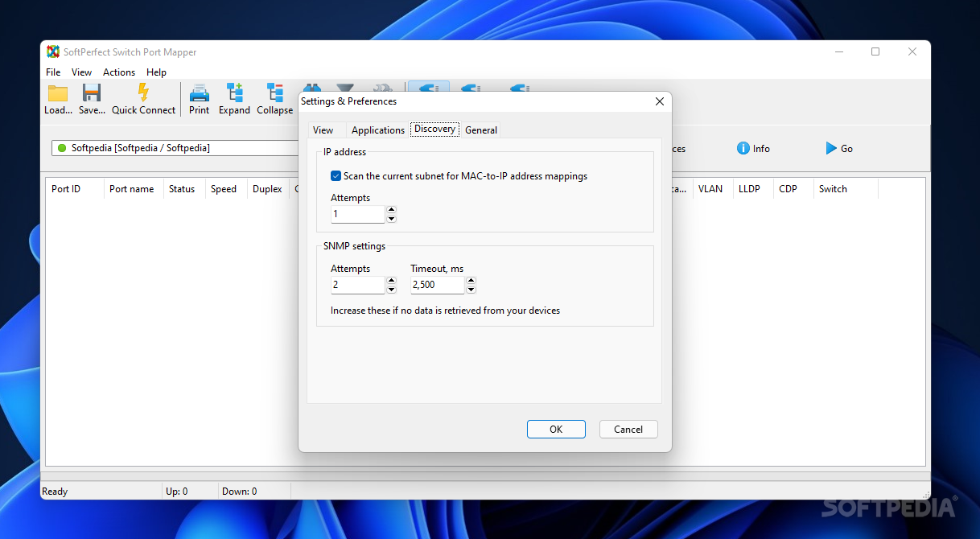The height and width of the screenshot is (539, 980).
Task: Switch to the General tab
Action: (481, 130)
